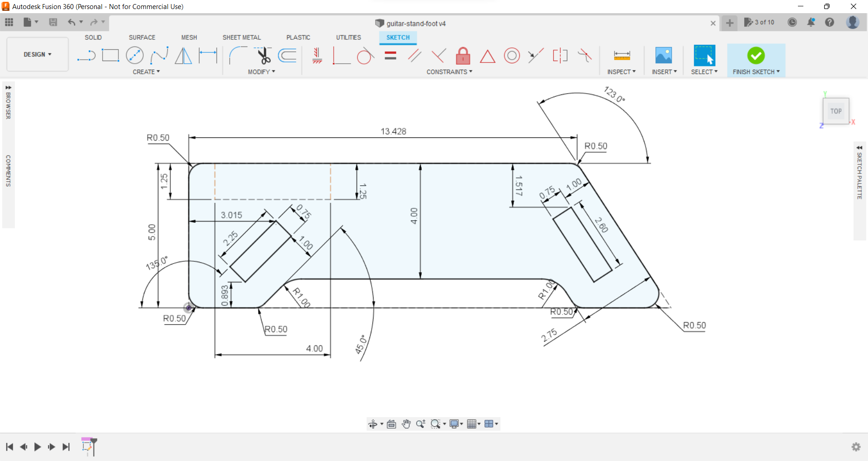Click the Zoom magnifier in the navigation bar

421,424
